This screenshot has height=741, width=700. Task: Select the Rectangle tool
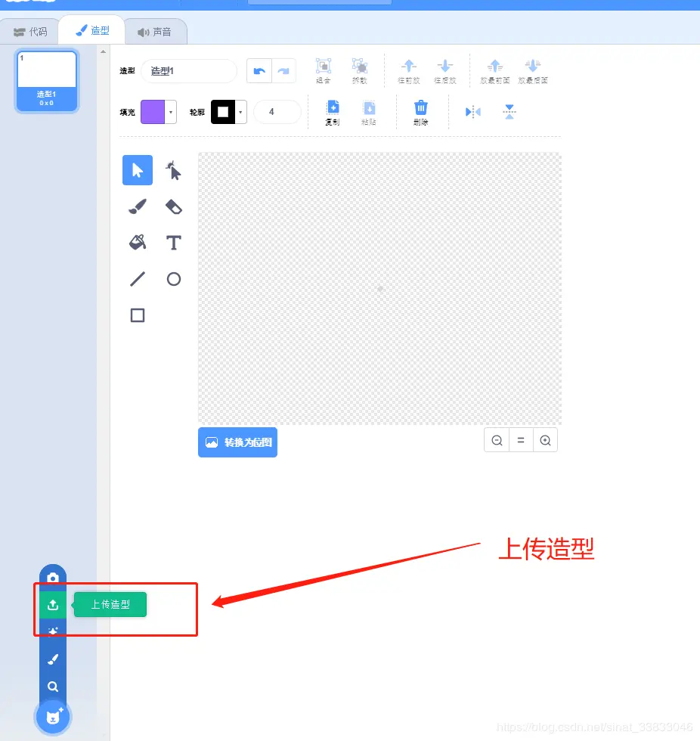[137, 315]
